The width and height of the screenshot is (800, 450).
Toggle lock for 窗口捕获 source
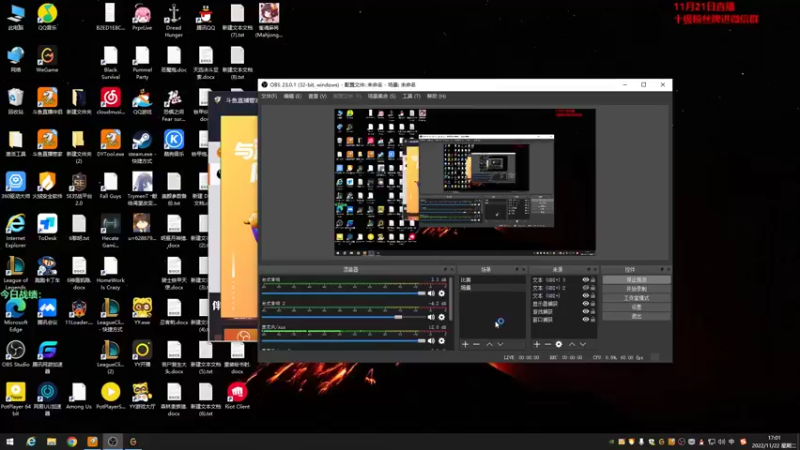[x=593, y=319]
